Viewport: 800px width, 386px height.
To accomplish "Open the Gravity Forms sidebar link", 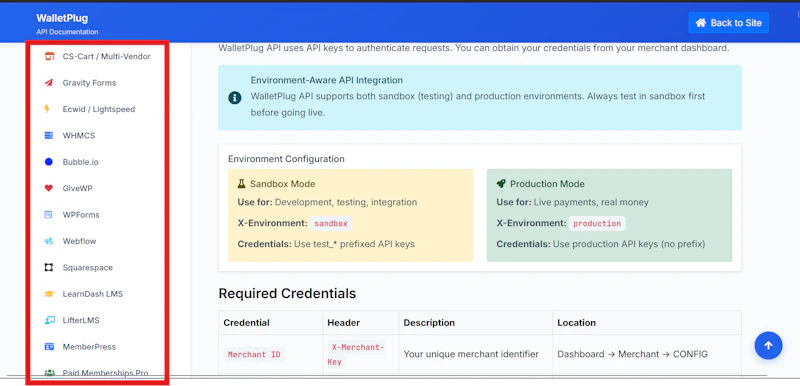I will click(89, 83).
